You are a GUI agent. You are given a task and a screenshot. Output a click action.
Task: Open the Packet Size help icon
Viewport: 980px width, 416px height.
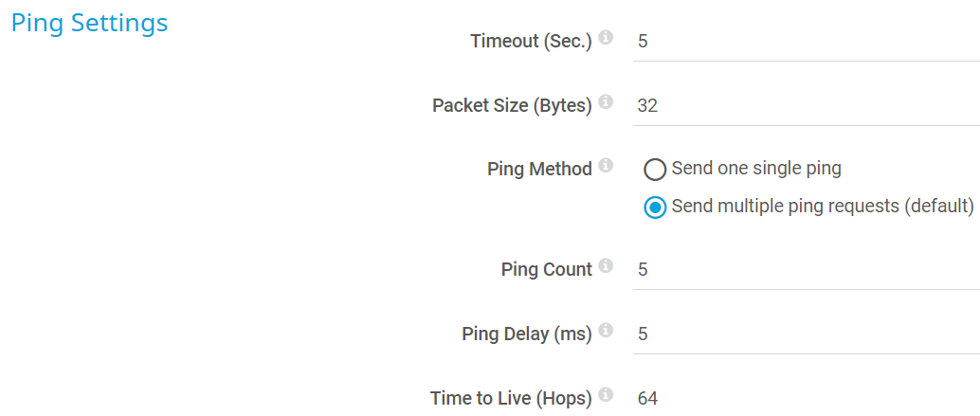[x=607, y=101]
